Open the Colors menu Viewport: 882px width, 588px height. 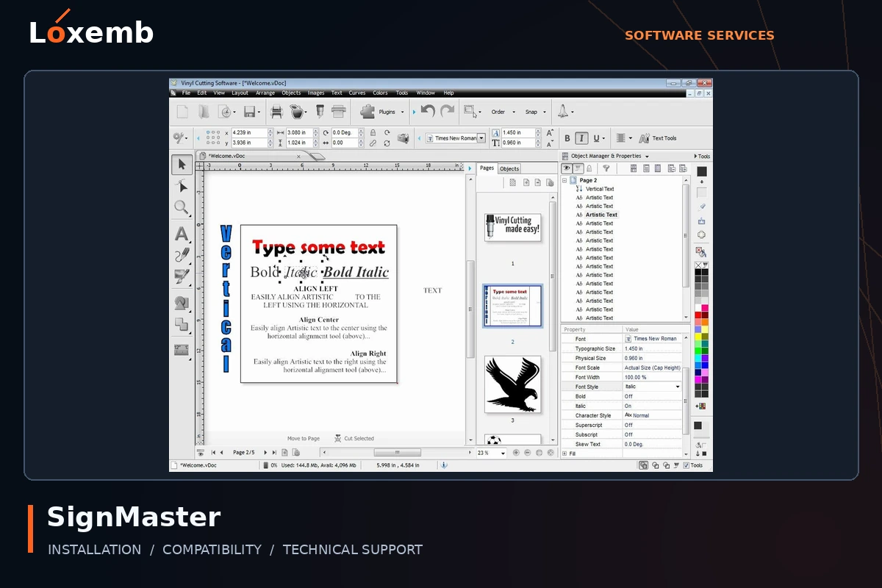pos(380,93)
